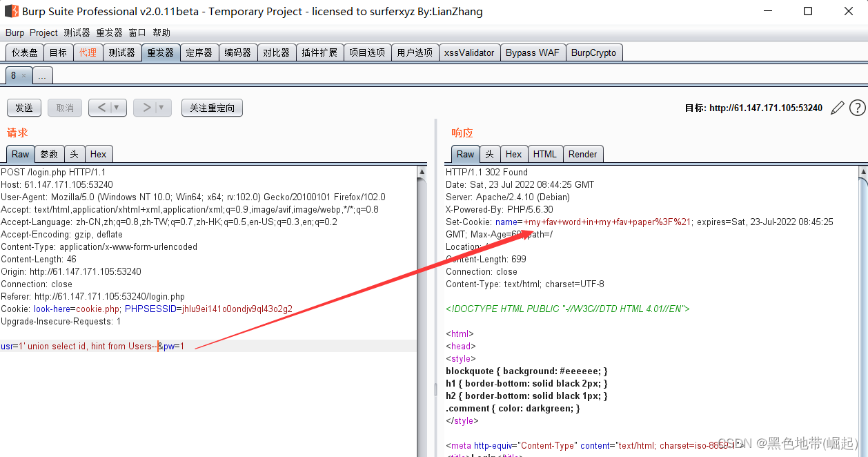The height and width of the screenshot is (457, 868).
Task: Add a new repeater tab with ...
Action: [42, 76]
